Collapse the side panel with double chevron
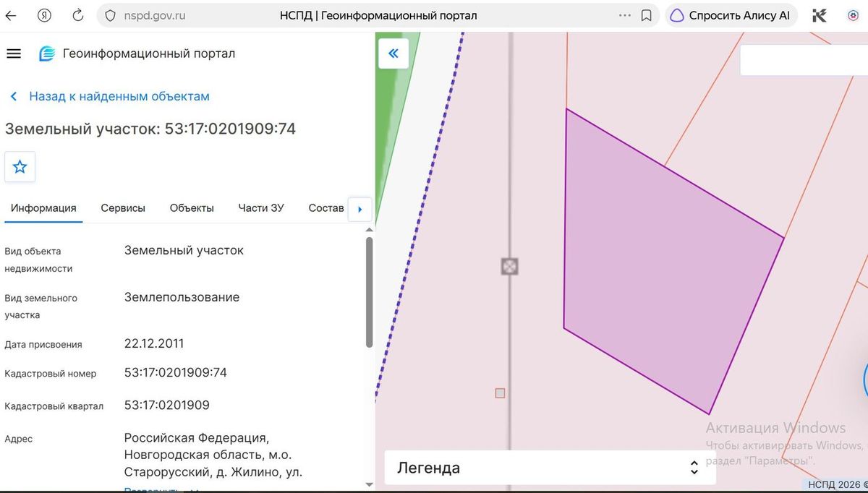 (x=393, y=53)
